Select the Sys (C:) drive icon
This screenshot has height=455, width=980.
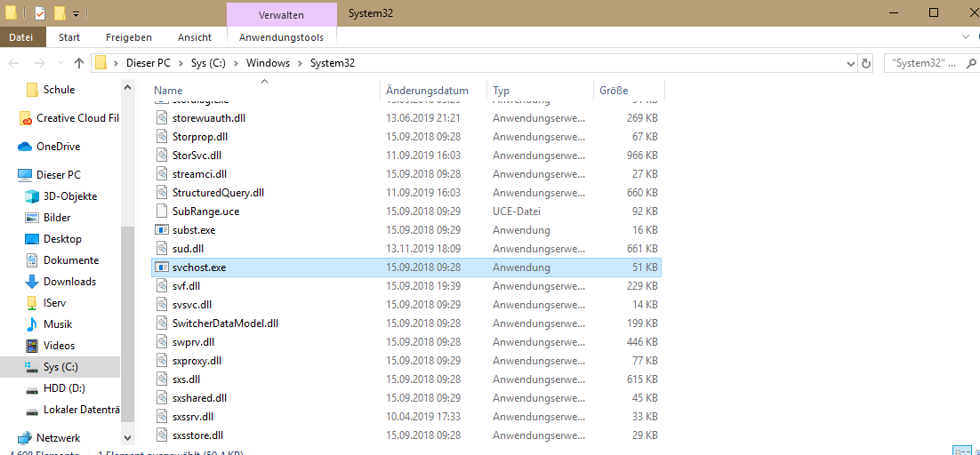click(x=32, y=367)
